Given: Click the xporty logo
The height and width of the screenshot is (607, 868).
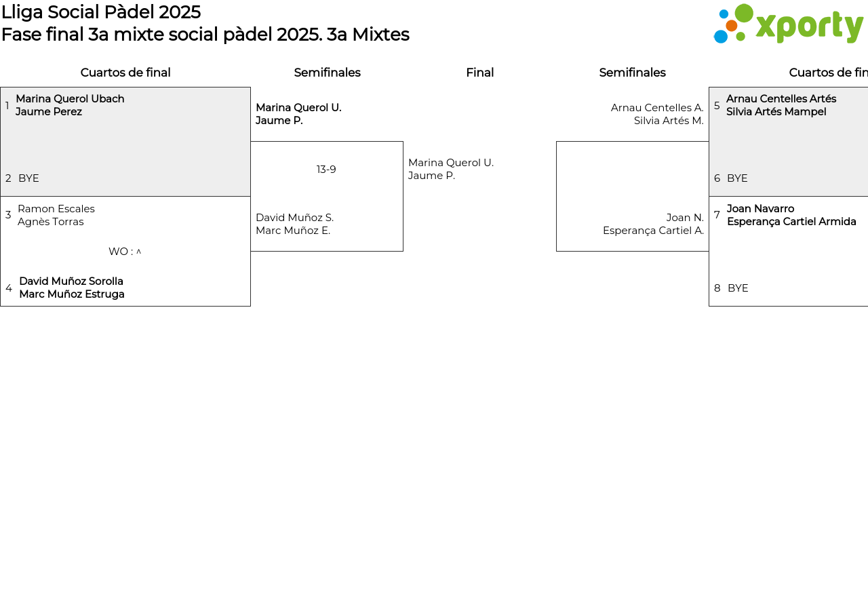Looking at the screenshot, I should click(788, 24).
